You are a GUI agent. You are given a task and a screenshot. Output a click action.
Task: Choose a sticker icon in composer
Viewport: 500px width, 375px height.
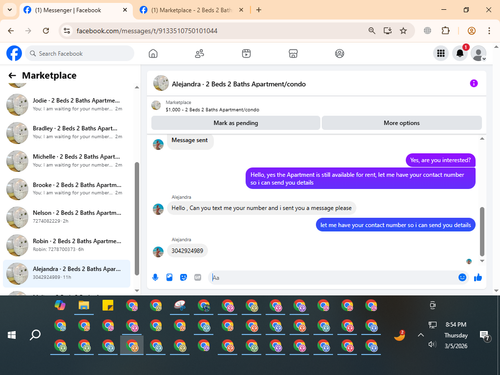click(x=183, y=277)
